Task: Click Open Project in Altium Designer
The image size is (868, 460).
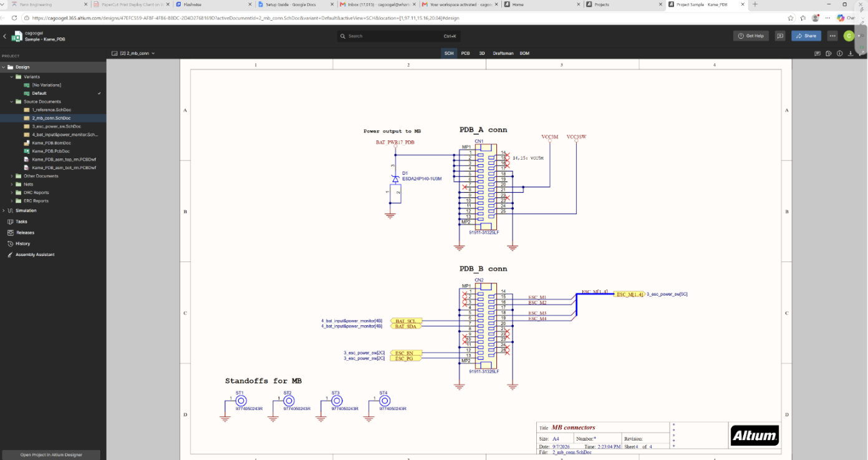Action: (x=51, y=454)
